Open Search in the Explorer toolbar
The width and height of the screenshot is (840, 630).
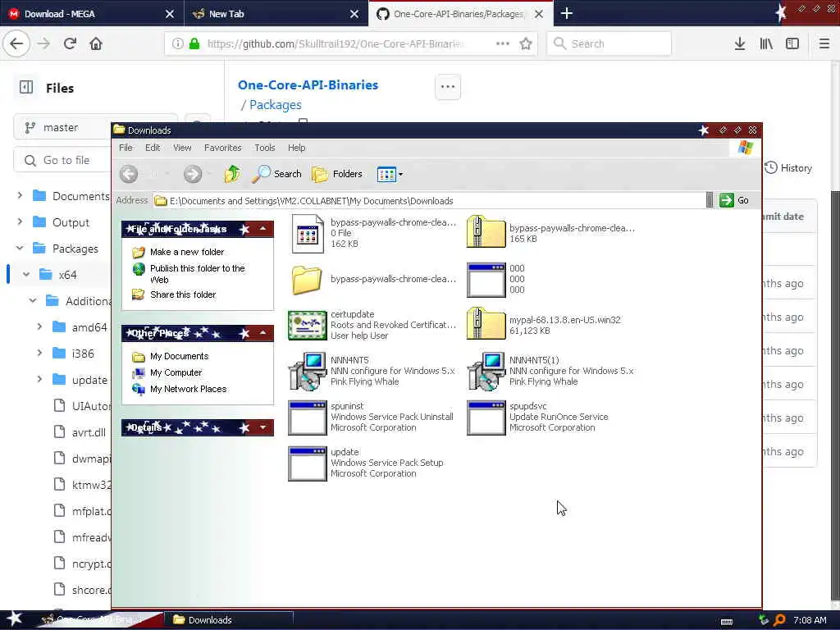pyautogui.click(x=277, y=174)
